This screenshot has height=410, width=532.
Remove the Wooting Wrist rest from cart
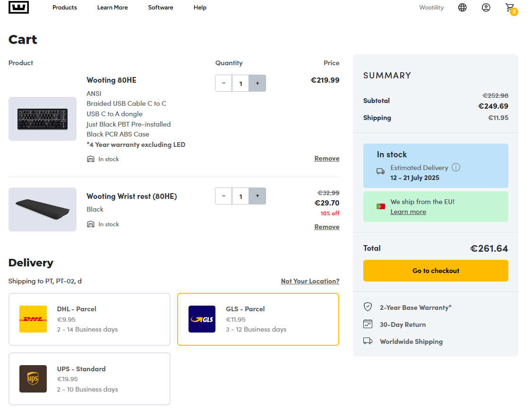pyautogui.click(x=327, y=227)
